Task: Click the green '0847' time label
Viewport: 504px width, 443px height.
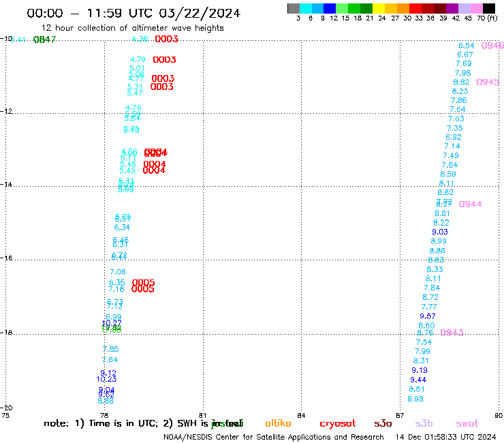Action: pos(44,40)
